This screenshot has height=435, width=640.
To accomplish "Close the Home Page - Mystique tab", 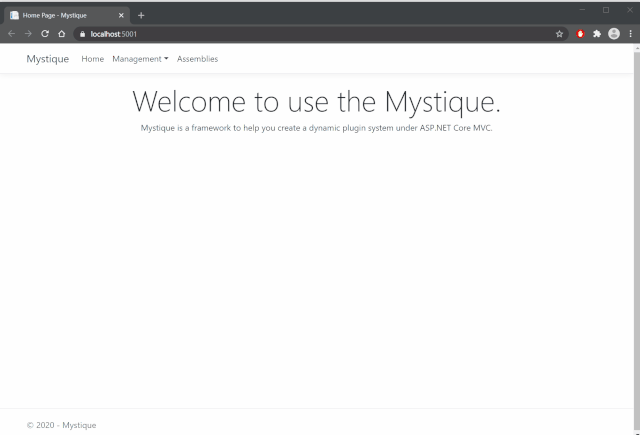I will tap(121, 16).
